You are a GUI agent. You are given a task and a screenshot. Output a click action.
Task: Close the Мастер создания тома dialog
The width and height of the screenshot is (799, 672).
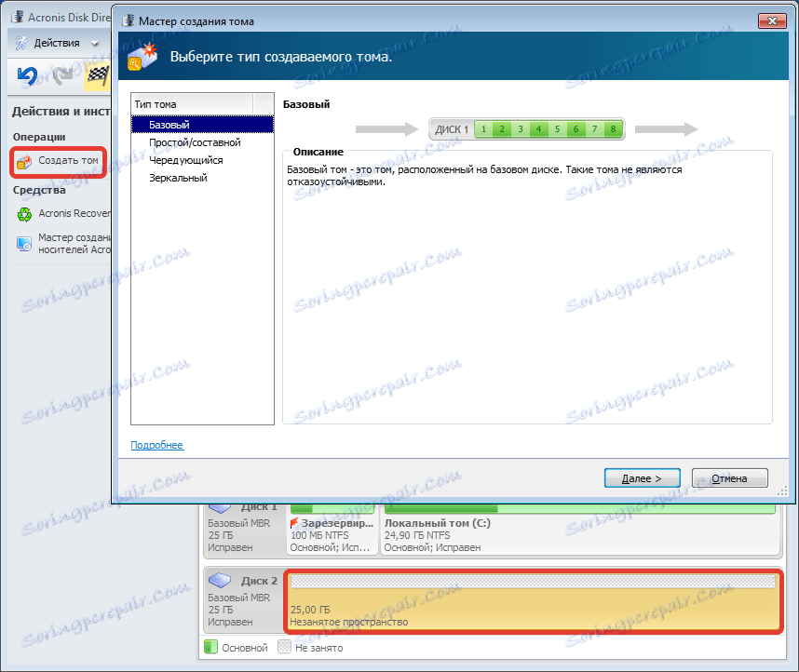coord(772,20)
